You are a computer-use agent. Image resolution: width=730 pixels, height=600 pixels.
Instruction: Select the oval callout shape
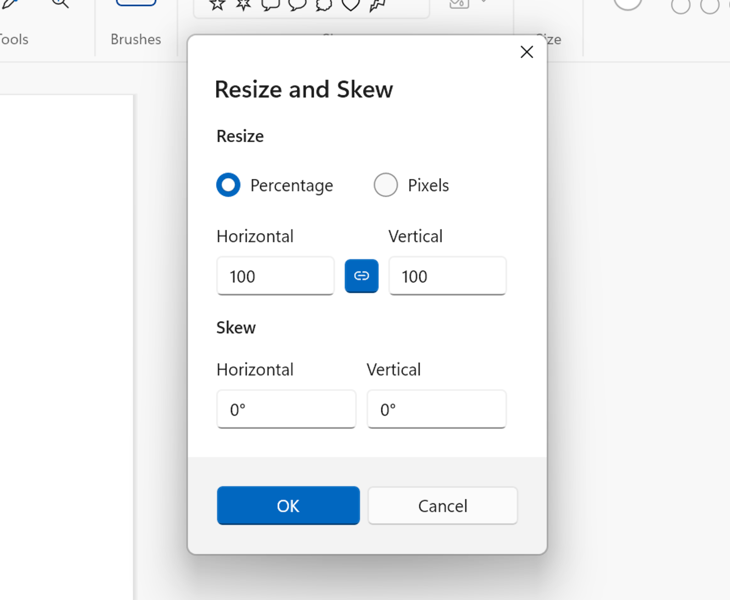[x=297, y=5]
